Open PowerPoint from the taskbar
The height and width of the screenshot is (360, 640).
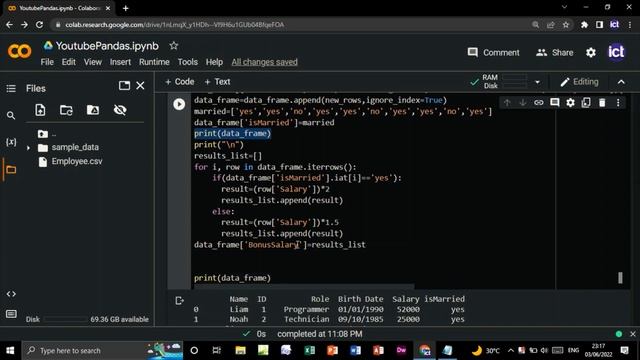(x=332, y=350)
